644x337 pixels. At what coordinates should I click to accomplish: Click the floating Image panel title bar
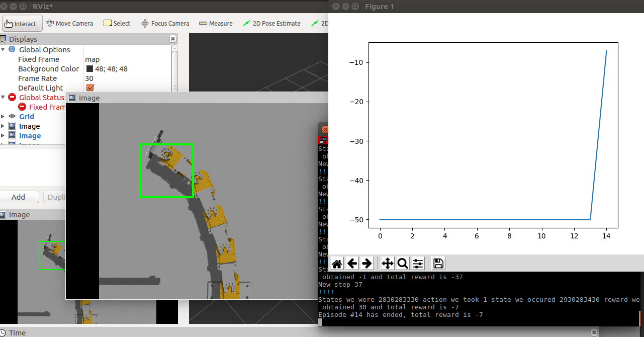(x=197, y=98)
